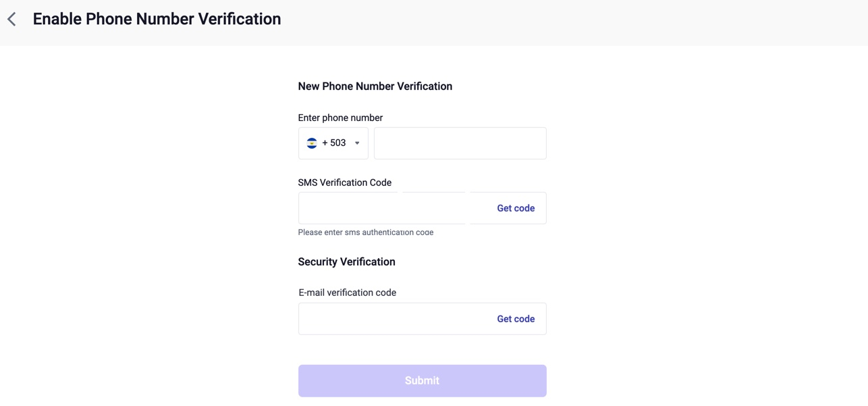The image size is (868, 406).
Task: Focus the phone number input field
Action: [x=460, y=143]
